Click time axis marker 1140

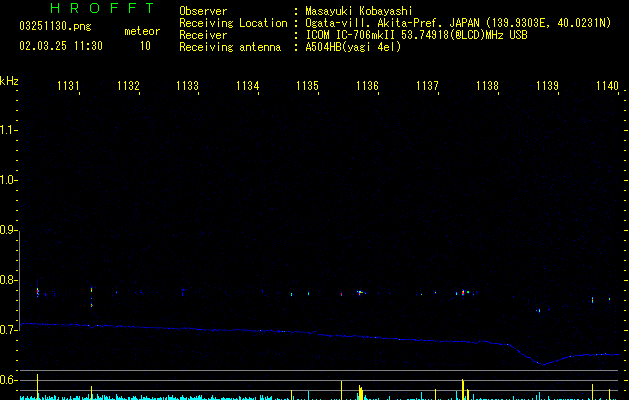click(x=607, y=85)
